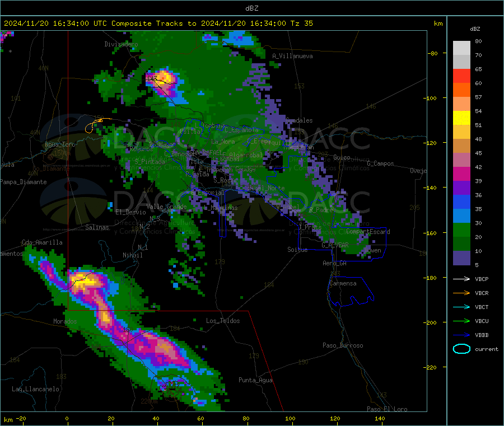Screen dimensions: 504x426
Task: Click the 'Paso_Barroso' map label
Action: 343,345
